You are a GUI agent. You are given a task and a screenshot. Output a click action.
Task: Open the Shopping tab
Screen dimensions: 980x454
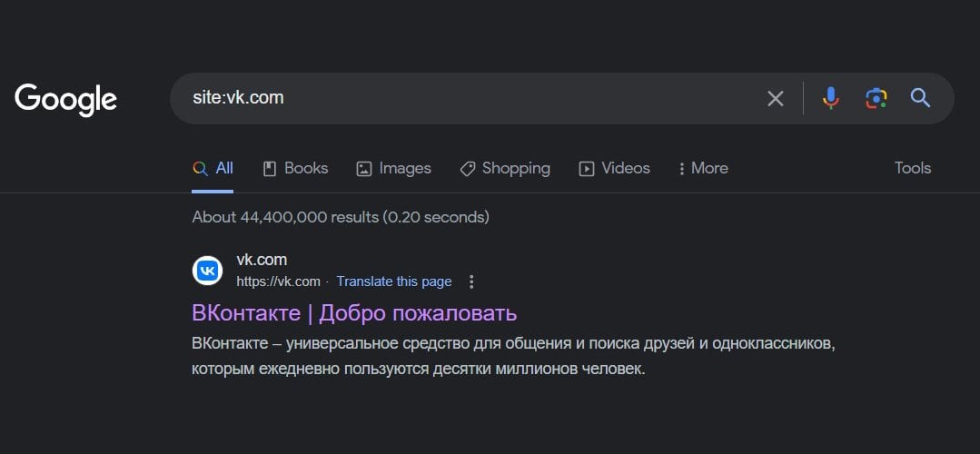505,169
